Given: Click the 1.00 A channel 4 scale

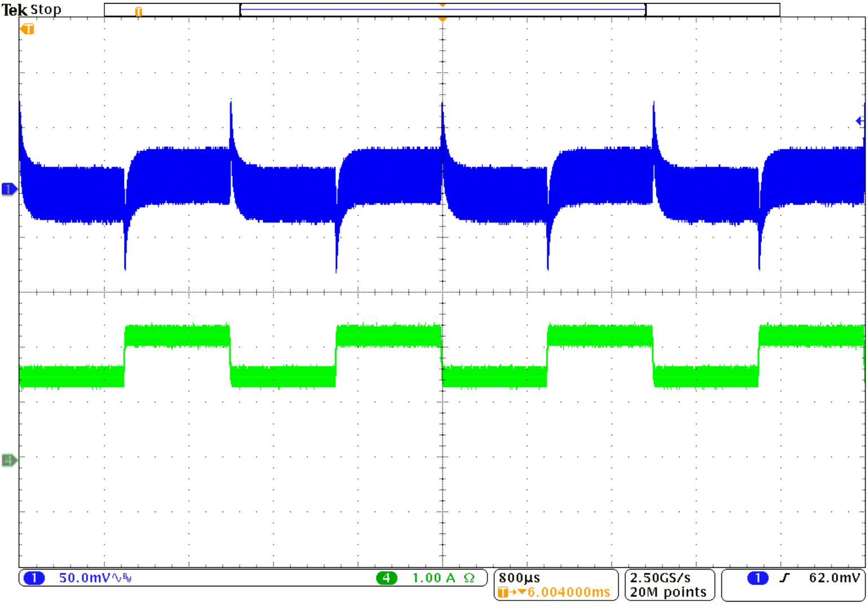Looking at the screenshot, I should (x=433, y=578).
